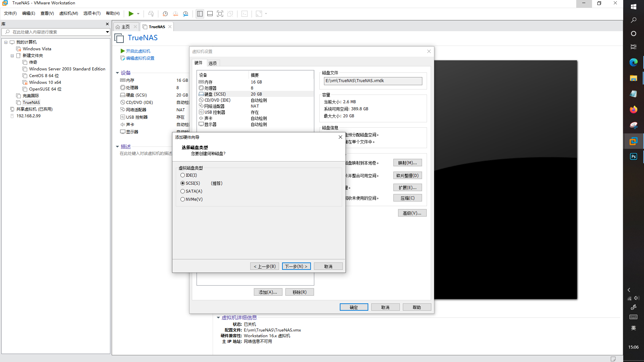
Task: Select 内存 in the settings device list
Action: pos(256,82)
